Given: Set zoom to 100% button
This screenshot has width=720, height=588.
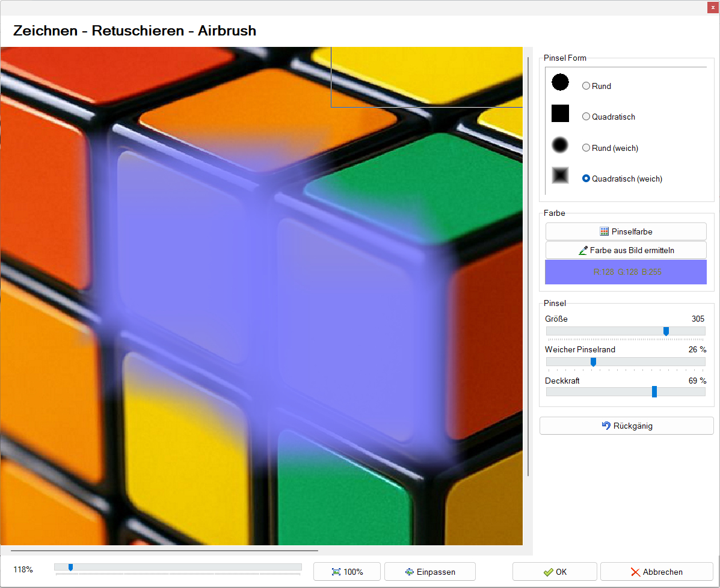Looking at the screenshot, I should 347,572.
